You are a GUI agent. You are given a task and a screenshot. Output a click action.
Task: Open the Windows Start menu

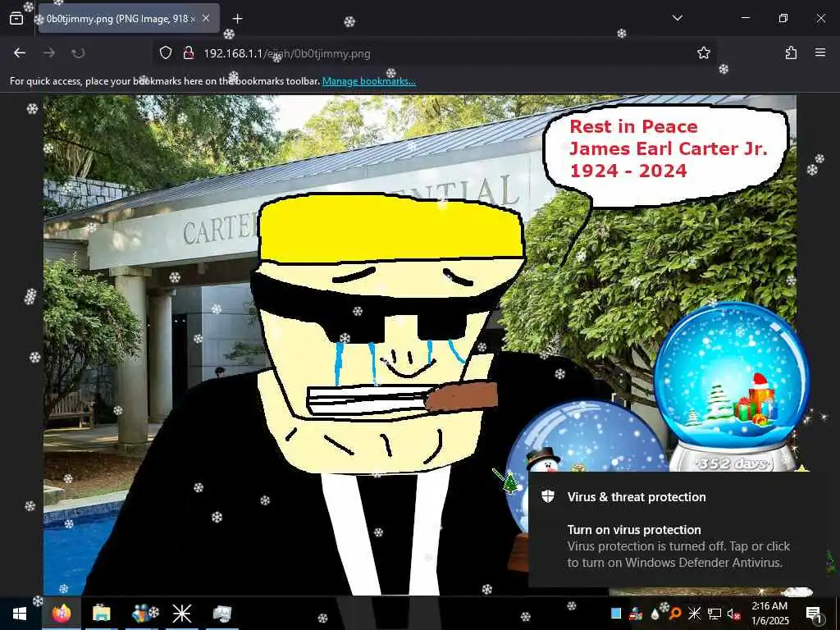(x=20, y=614)
